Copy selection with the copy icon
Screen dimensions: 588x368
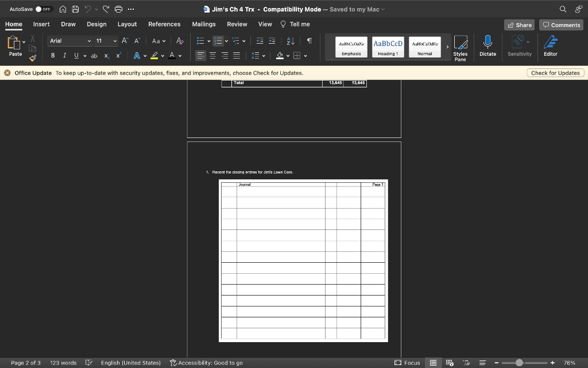[33, 48]
